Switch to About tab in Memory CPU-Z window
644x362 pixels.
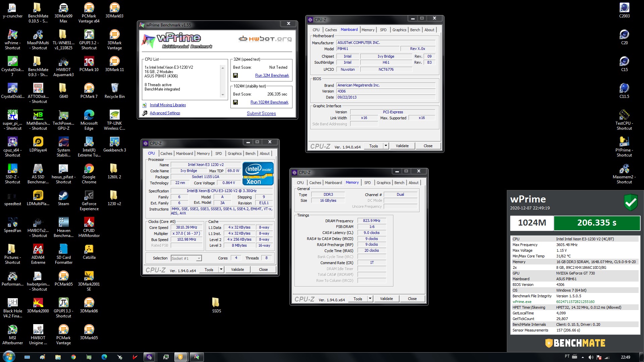(x=414, y=183)
